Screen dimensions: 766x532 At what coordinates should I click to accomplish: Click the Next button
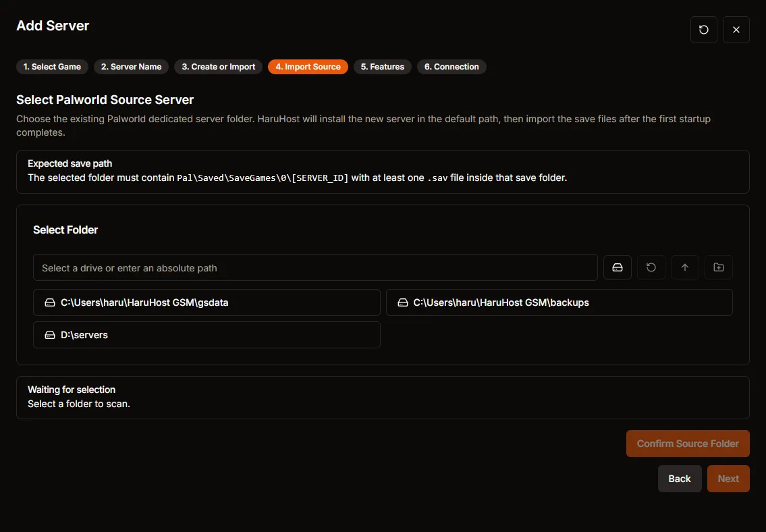[x=728, y=478]
